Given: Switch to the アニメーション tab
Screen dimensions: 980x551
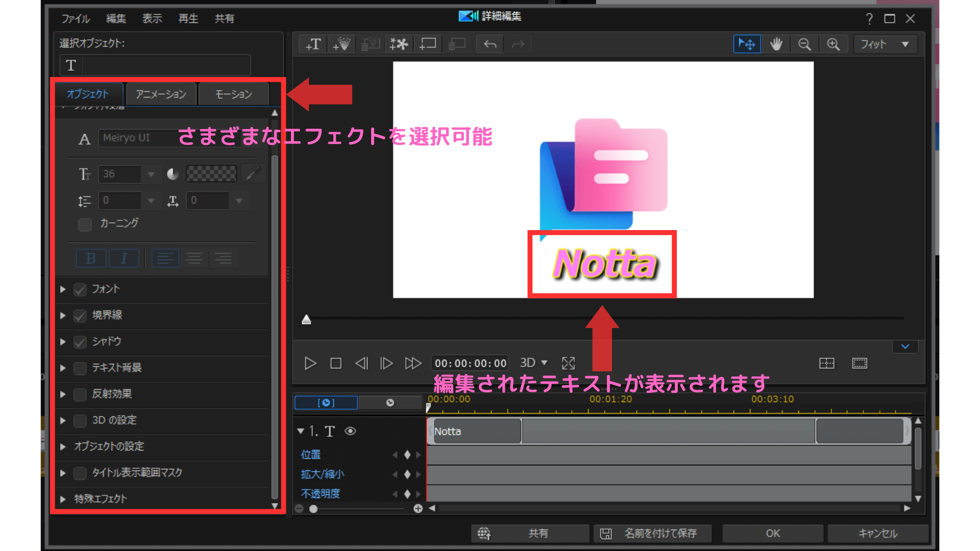Looking at the screenshot, I should pos(161,94).
